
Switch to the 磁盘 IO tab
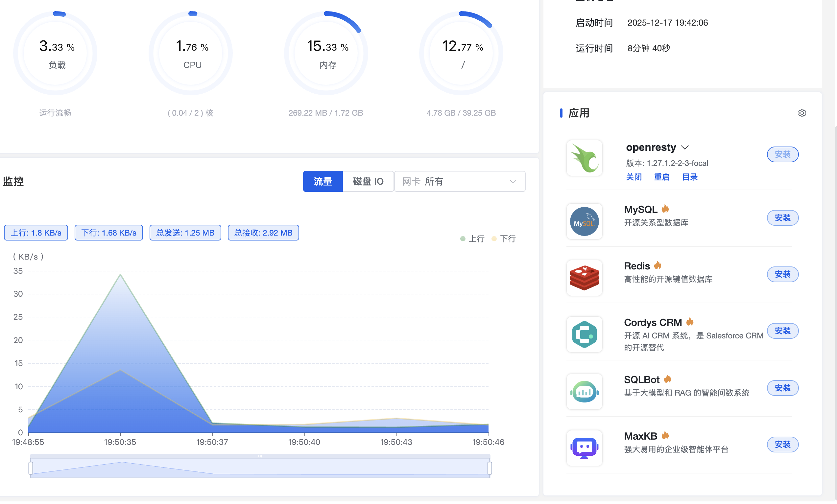[368, 181]
